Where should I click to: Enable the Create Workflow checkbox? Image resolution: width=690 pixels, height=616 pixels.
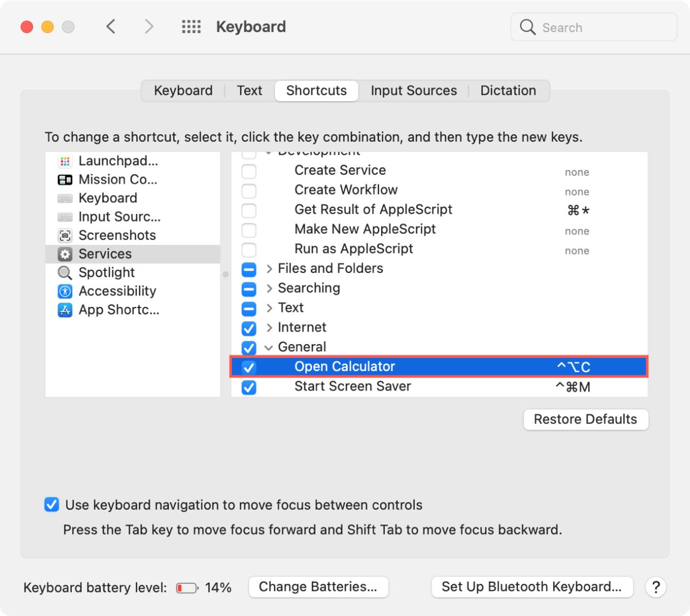tap(249, 191)
